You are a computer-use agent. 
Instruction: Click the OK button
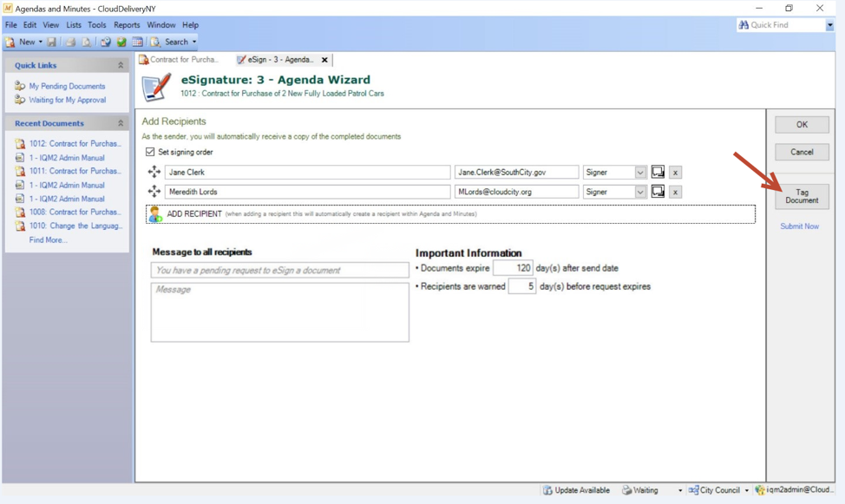coord(802,125)
